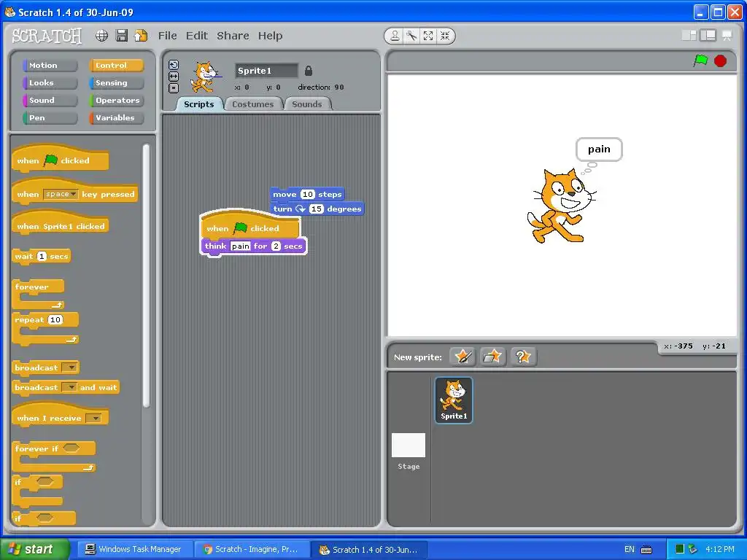Set rotation style to left-right flip
This screenshot has height=560, width=747.
coord(174,77)
